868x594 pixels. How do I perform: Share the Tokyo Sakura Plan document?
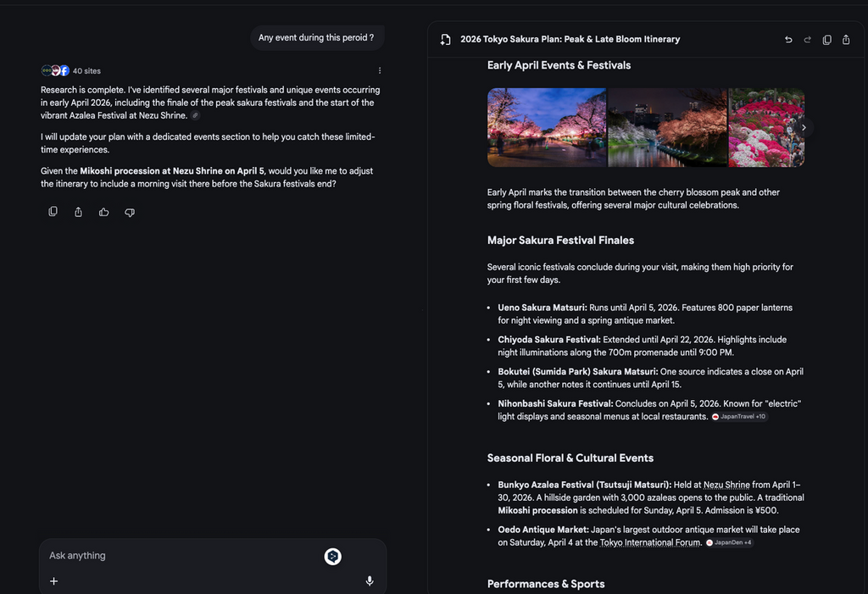(846, 40)
